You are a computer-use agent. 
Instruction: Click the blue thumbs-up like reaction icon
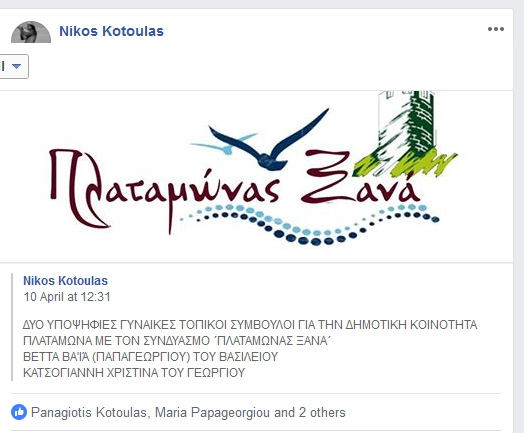(19, 412)
